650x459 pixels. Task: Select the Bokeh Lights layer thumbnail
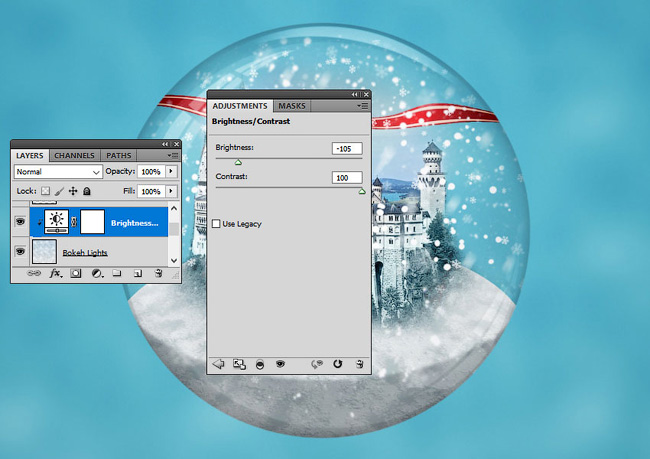pos(44,252)
